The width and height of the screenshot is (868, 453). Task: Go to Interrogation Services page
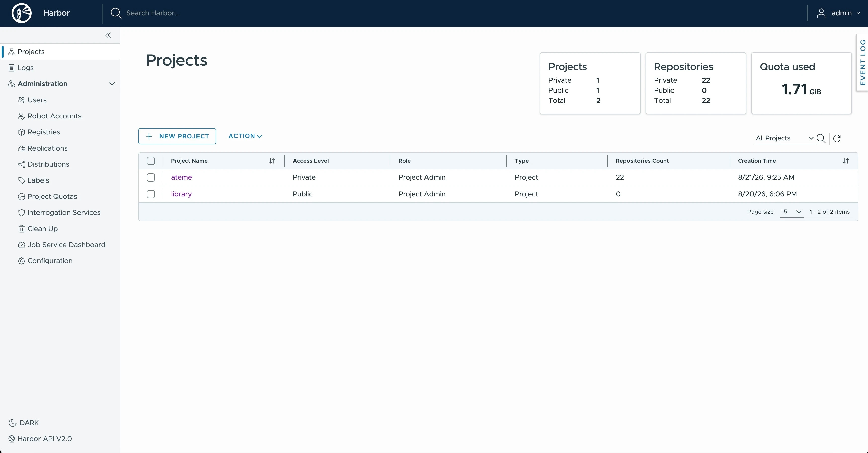point(64,213)
